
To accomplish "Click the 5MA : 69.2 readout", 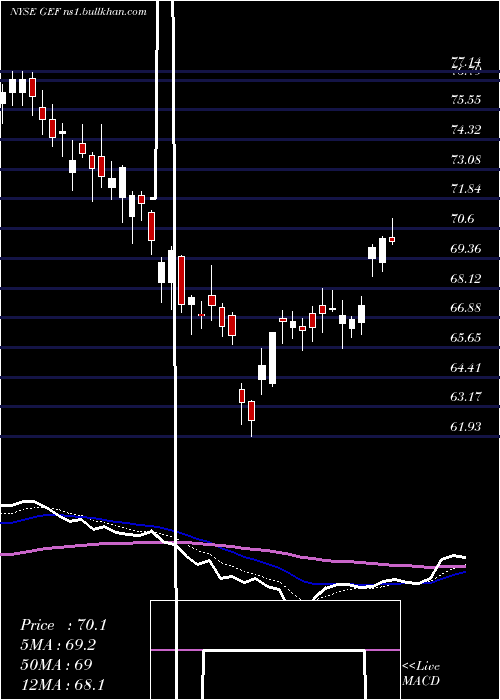I will pos(58,645).
